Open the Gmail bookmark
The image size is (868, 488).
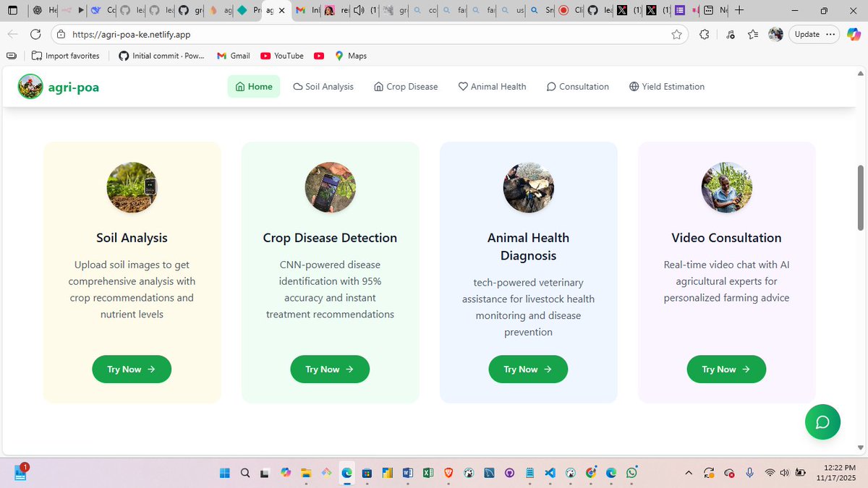tap(234, 56)
